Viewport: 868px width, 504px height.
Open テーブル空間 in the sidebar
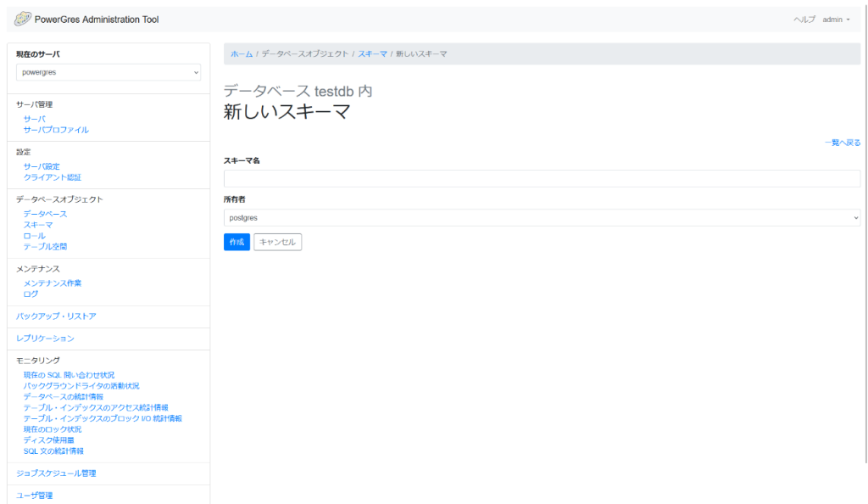[x=45, y=247]
